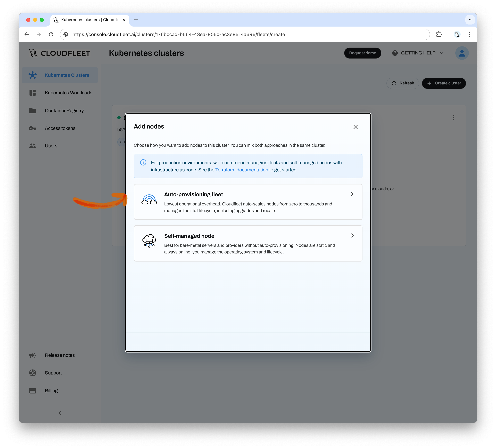Open Billing page from the sidebar
The width and height of the screenshot is (496, 448).
click(x=60, y=391)
